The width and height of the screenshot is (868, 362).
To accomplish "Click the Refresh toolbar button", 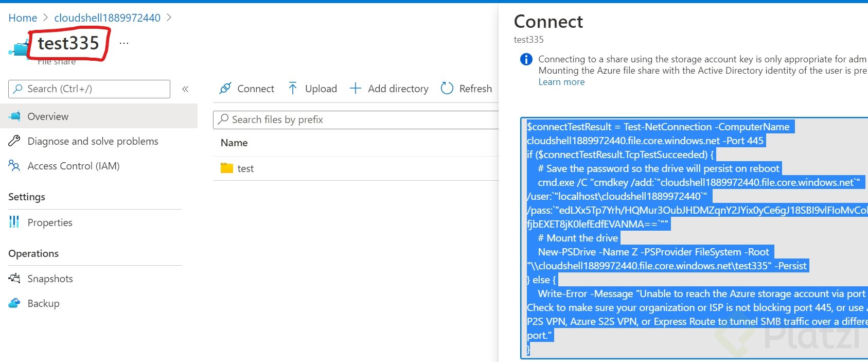I will tap(466, 89).
